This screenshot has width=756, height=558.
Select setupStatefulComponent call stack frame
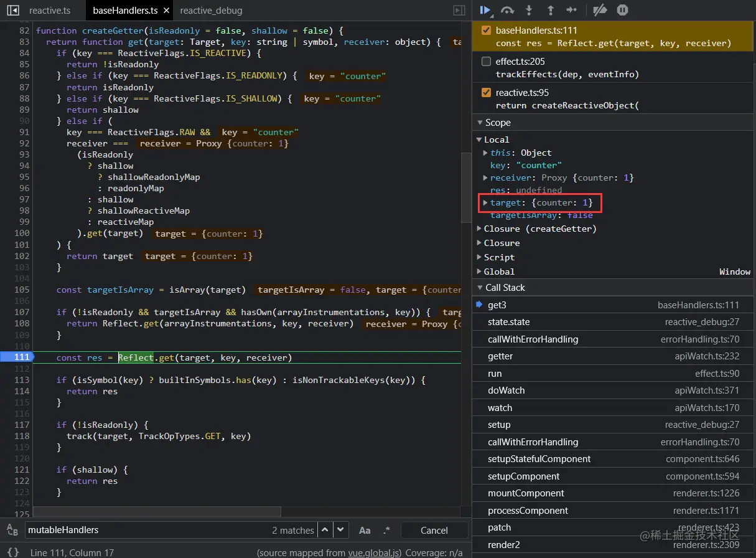(x=614, y=459)
